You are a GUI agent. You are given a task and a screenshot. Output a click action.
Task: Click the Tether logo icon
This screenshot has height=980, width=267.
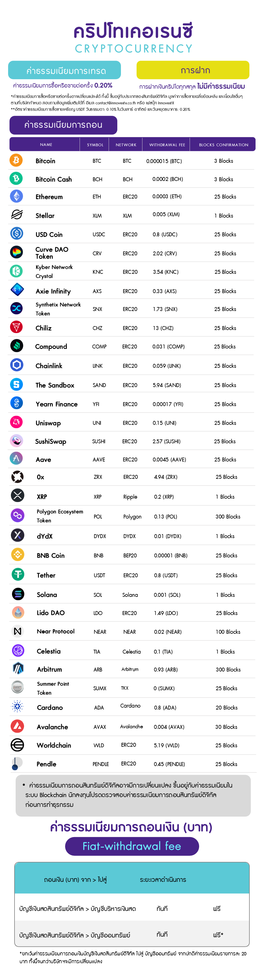coord(18,574)
